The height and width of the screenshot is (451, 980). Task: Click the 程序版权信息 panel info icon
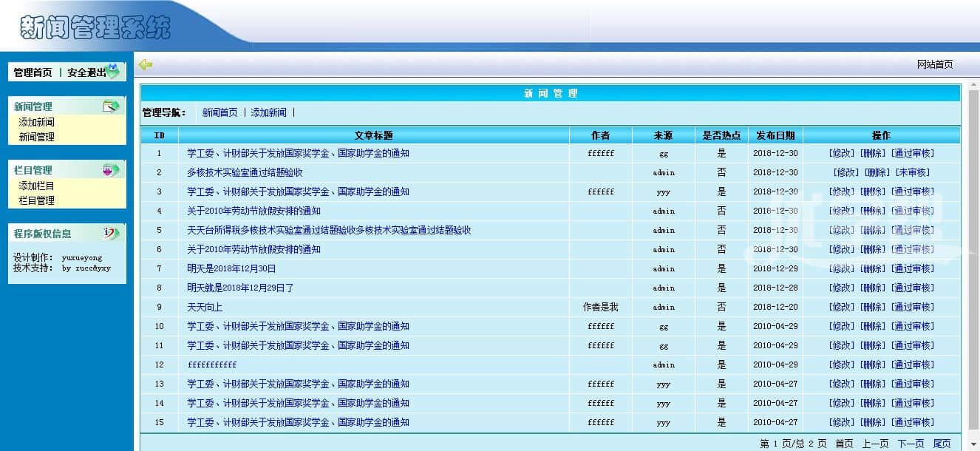(x=111, y=234)
